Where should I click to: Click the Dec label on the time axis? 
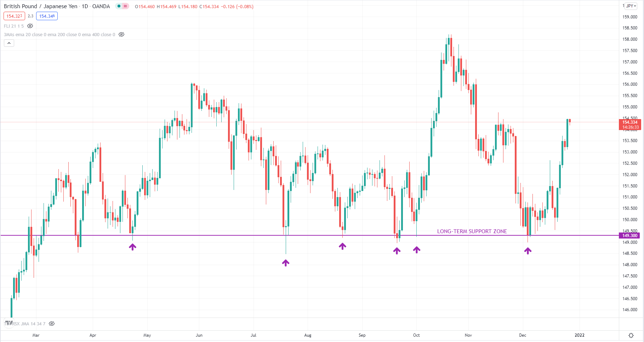pyautogui.click(x=523, y=335)
